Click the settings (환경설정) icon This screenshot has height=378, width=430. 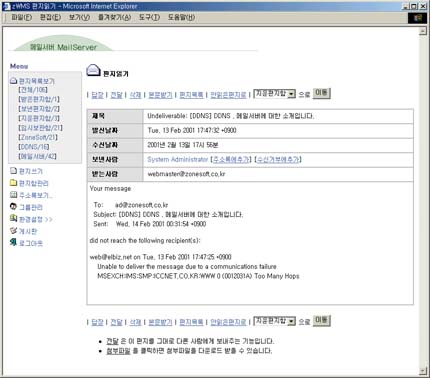point(13,219)
